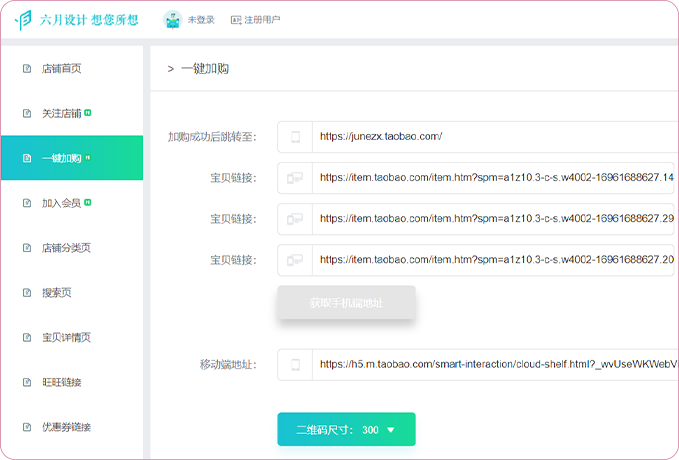Click the 未登录 user avatar icon
The width and height of the screenshot is (679, 460).
pos(172,20)
